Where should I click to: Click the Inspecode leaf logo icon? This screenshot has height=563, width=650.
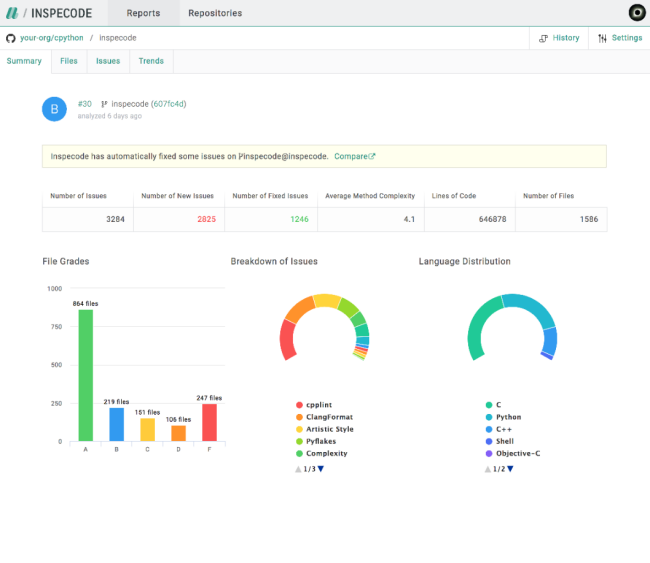tap(12, 13)
